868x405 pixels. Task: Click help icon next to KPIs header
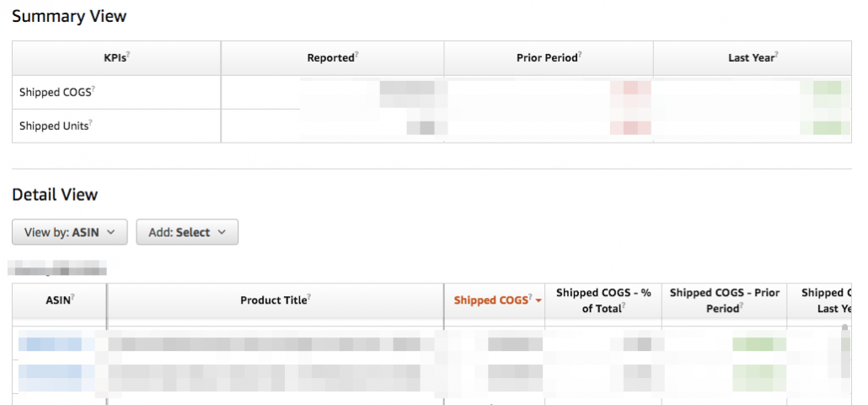tap(128, 55)
